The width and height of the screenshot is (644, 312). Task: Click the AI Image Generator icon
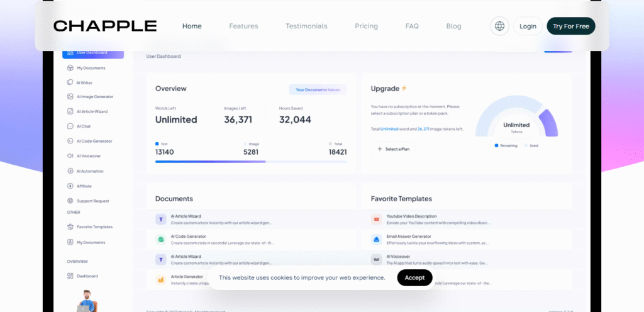tap(70, 97)
